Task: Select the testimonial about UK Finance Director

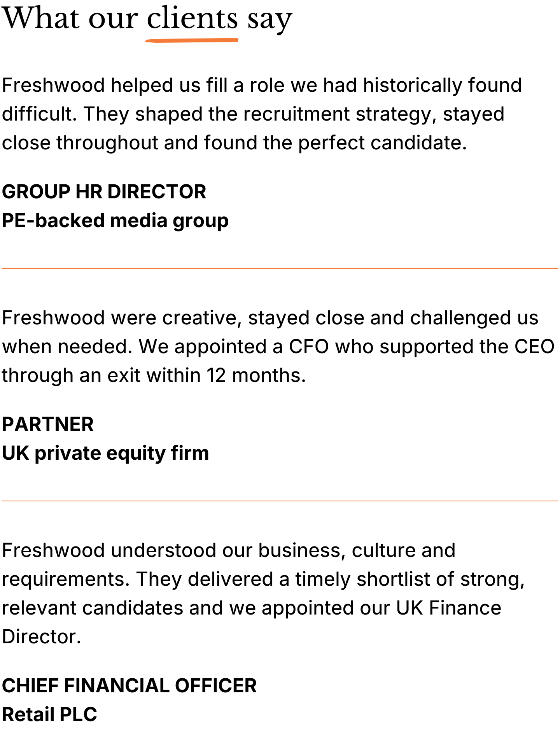Action: [x=263, y=594]
